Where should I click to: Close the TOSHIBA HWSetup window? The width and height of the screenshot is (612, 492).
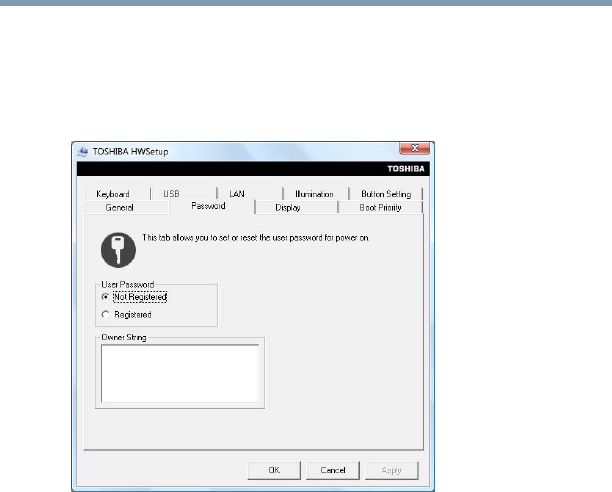point(415,148)
